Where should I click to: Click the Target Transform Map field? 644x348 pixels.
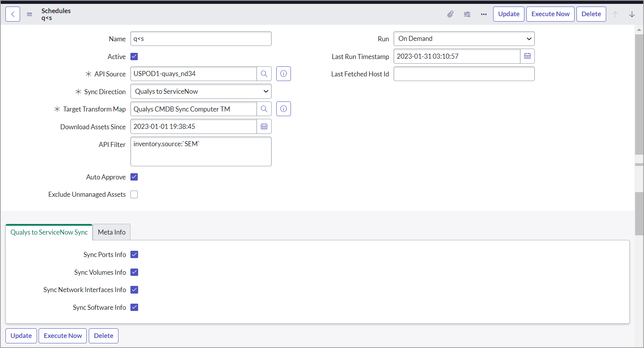[194, 109]
